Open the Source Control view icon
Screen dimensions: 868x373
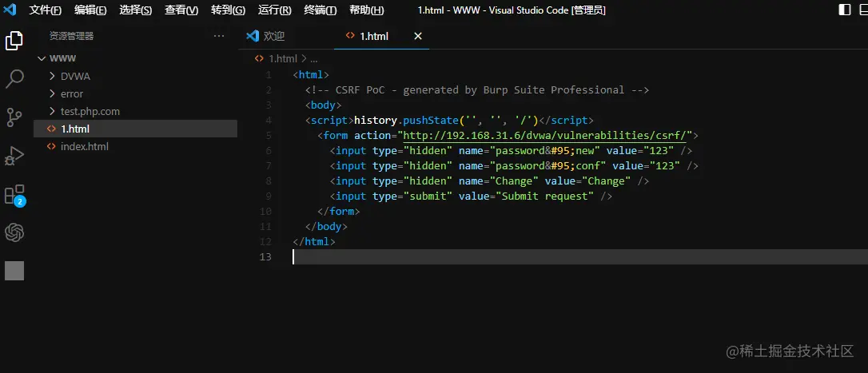[14, 117]
